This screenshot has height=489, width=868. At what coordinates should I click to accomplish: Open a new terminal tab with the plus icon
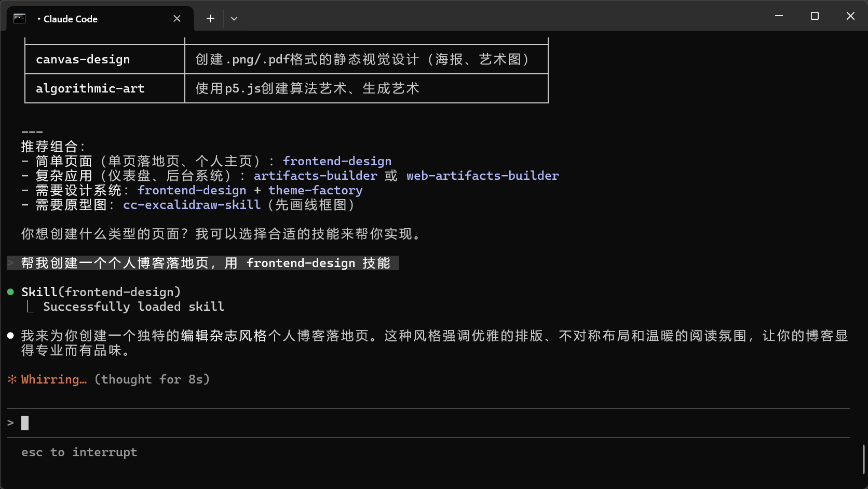pyautogui.click(x=210, y=18)
